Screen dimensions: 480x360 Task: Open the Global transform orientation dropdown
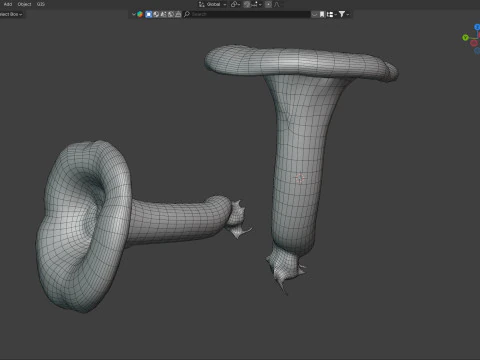click(213, 4)
